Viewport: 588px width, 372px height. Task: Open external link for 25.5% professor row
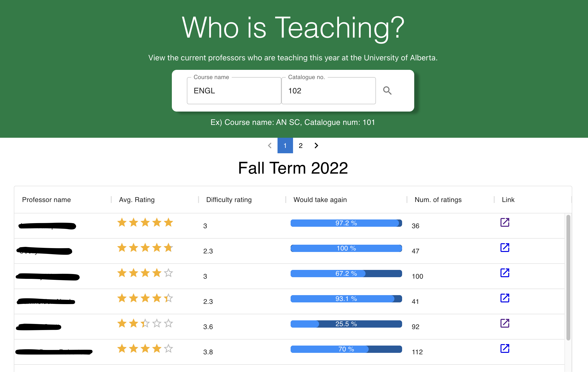504,323
